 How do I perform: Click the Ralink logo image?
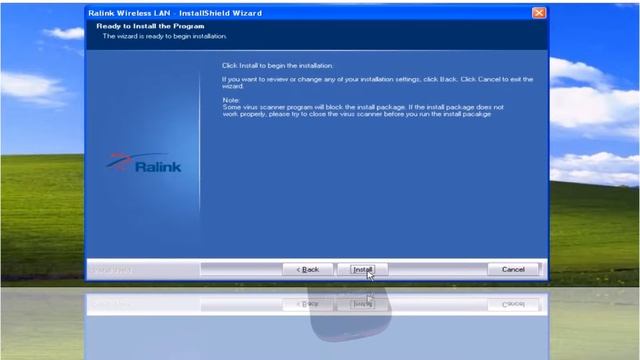click(x=144, y=163)
